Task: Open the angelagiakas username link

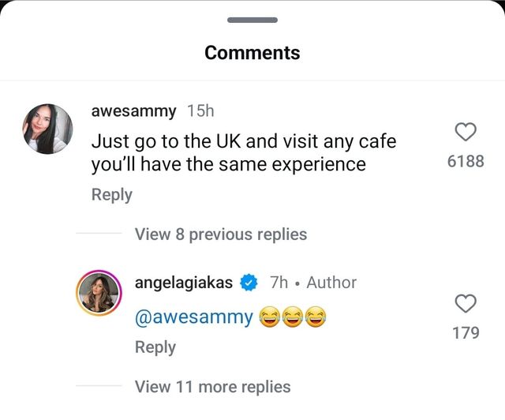Action: point(185,283)
